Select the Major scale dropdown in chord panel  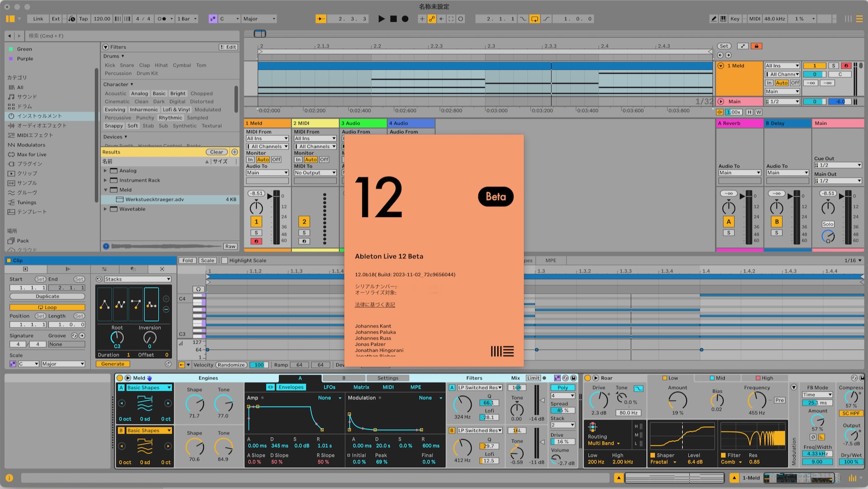[x=62, y=363]
